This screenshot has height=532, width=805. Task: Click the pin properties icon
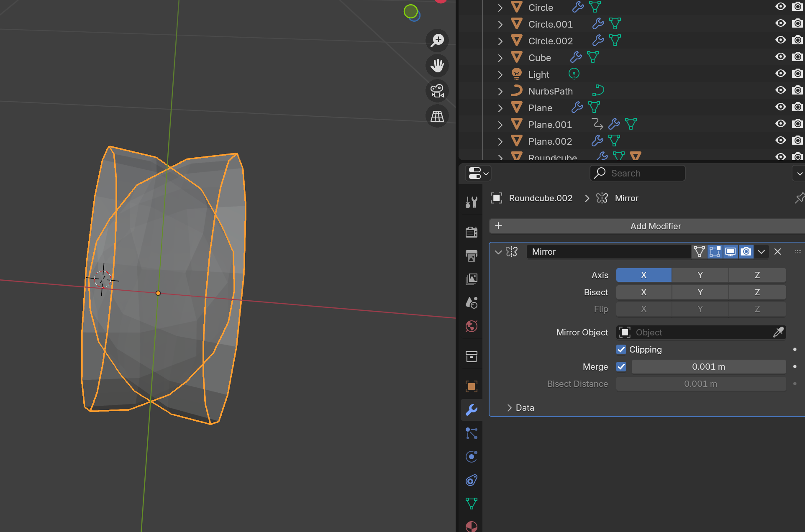pos(800,198)
